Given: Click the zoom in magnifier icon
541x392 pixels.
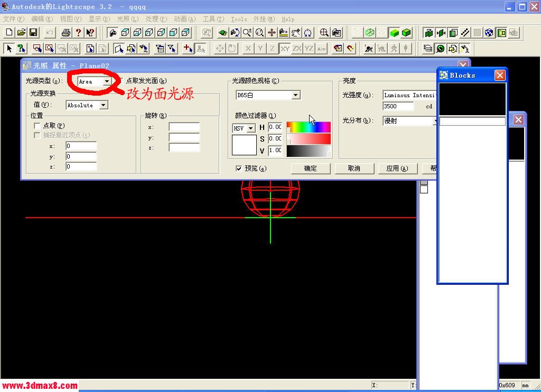Looking at the screenshot, I should [247, 32].
